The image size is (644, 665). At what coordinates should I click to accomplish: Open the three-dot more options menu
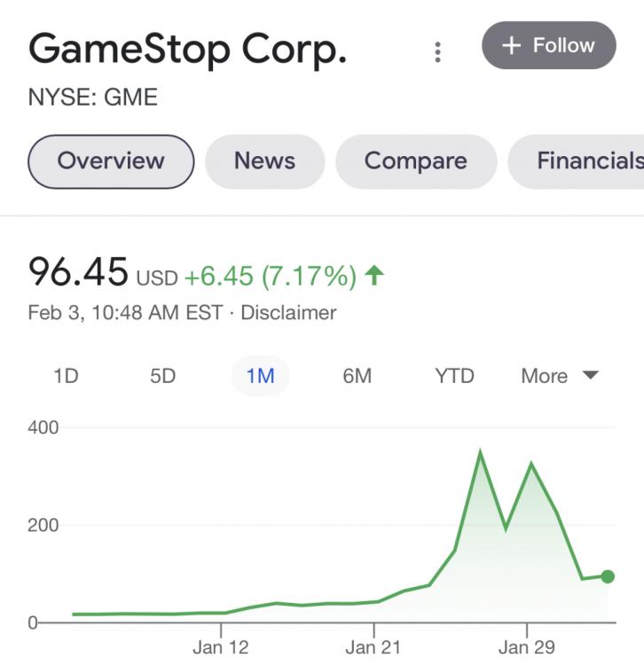pyautogui.click(x=437, y=51)
